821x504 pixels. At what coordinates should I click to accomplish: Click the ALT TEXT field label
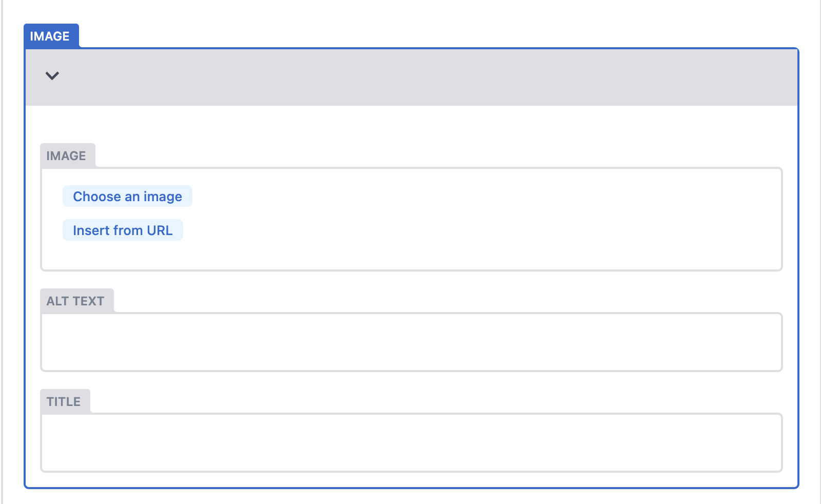75,301
